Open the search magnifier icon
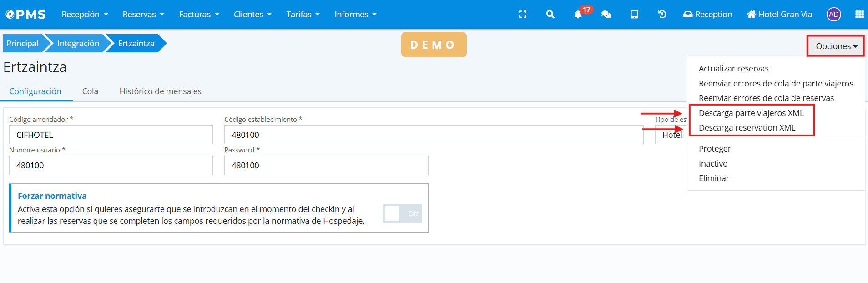 (x=550, y=15)
